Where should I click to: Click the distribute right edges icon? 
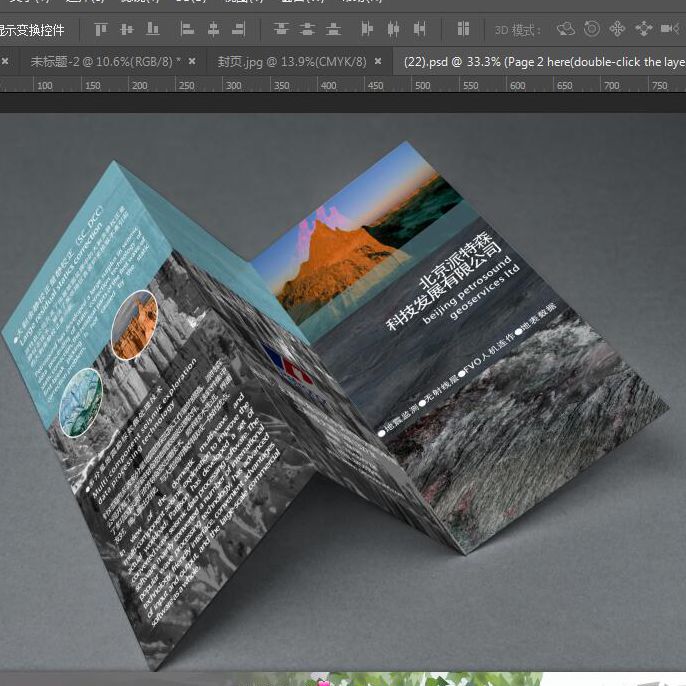(x=420, y=29)
